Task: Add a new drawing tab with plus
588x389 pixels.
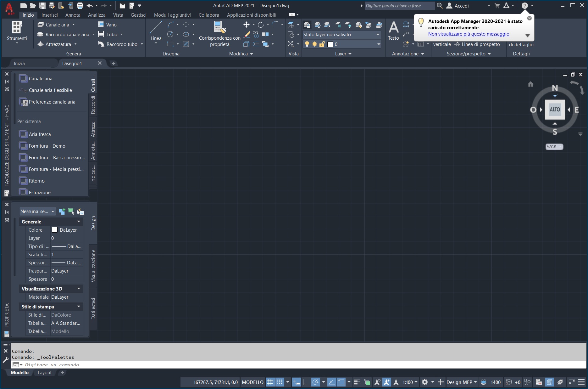Action: click(114, 63)
